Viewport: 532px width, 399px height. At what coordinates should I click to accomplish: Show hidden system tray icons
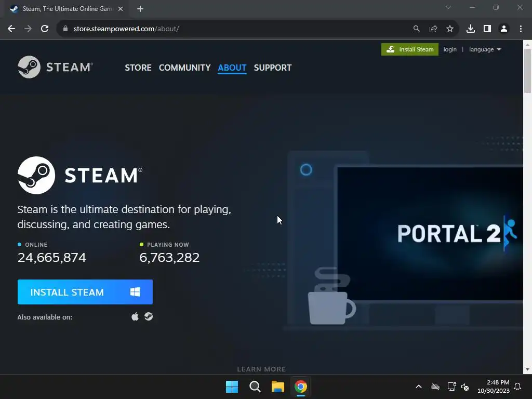point(419,387)
